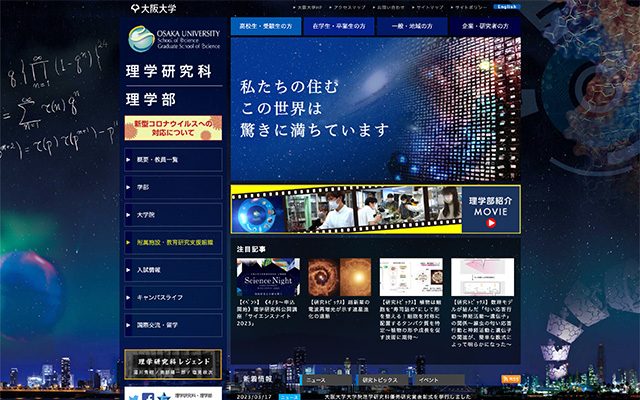This screenshot has height=400, width=640.
Task: Open the Twitter icon in the sidebar
Action: 133,397
